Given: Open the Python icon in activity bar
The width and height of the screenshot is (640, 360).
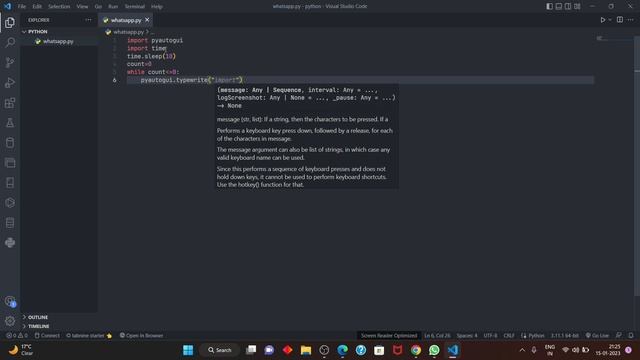Looking at the screenshot, I should point(10,242).
